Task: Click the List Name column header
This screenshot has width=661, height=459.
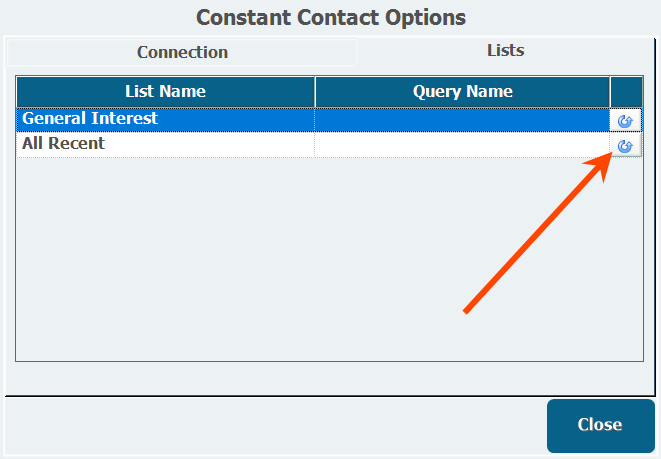Action: pyautogui.click(x=165, y=92)
